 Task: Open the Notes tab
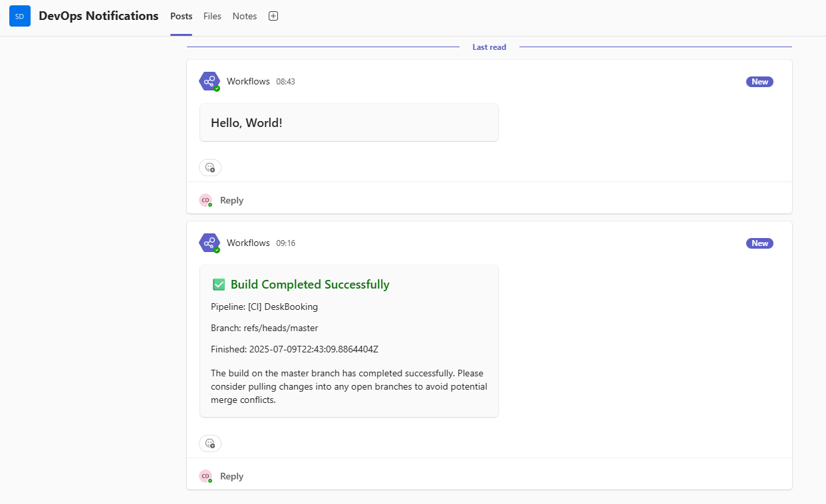tap(244, 16)
